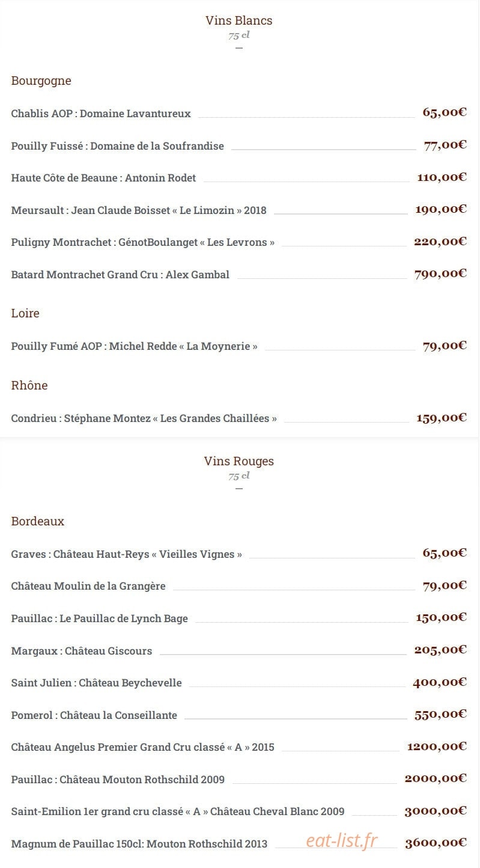Click Pouilly Fuissé Domaine de la Soufrandise
Screen dimensions: 480x868
point(117,146)
